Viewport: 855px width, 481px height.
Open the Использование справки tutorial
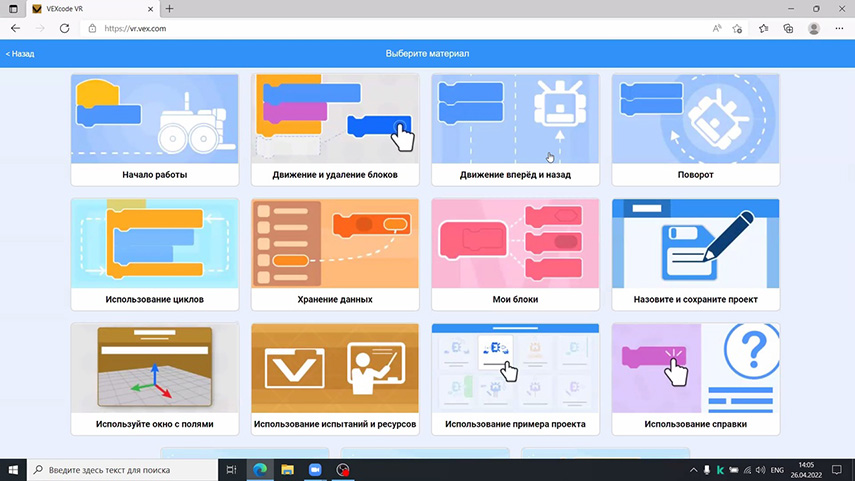(x=695, y=379)
